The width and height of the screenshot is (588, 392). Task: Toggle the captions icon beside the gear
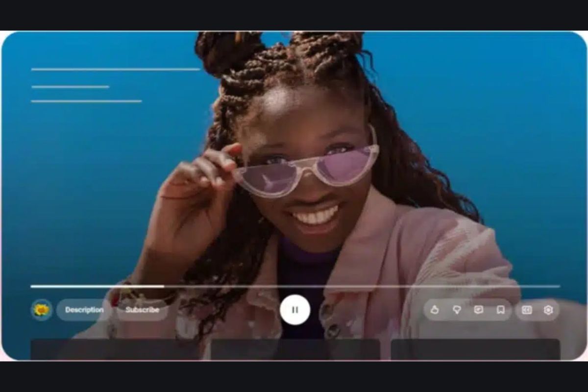click(x=527, y=310)
